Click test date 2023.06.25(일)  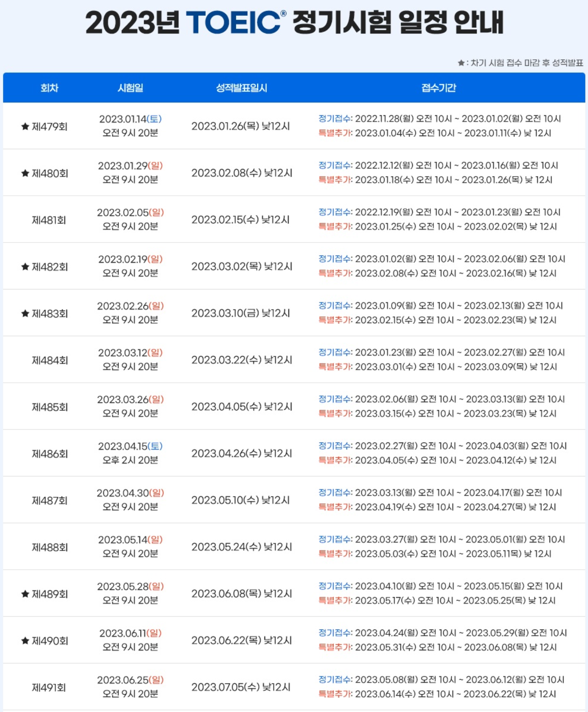pyautogui.click(x=131, y=680)
